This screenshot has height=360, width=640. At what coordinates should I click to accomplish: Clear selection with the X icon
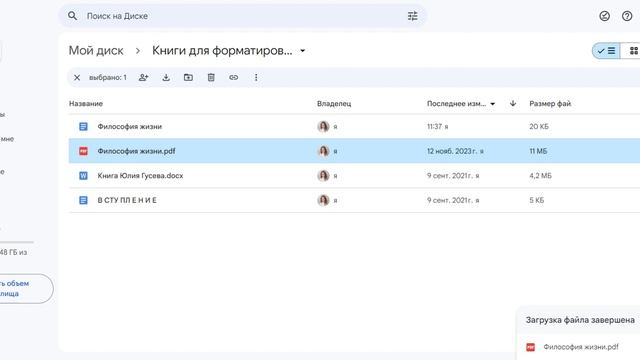pyautogui.click(x=77, y=78)
